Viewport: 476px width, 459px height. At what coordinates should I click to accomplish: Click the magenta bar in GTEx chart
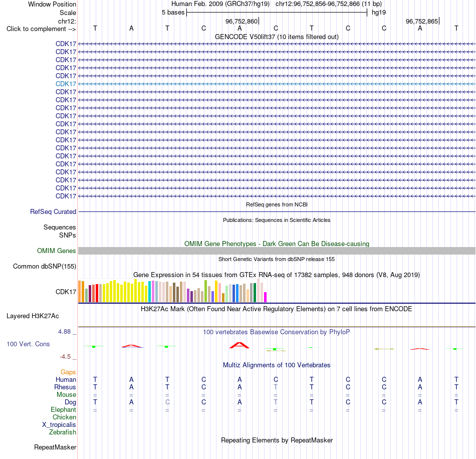click(x=266, y=297)
